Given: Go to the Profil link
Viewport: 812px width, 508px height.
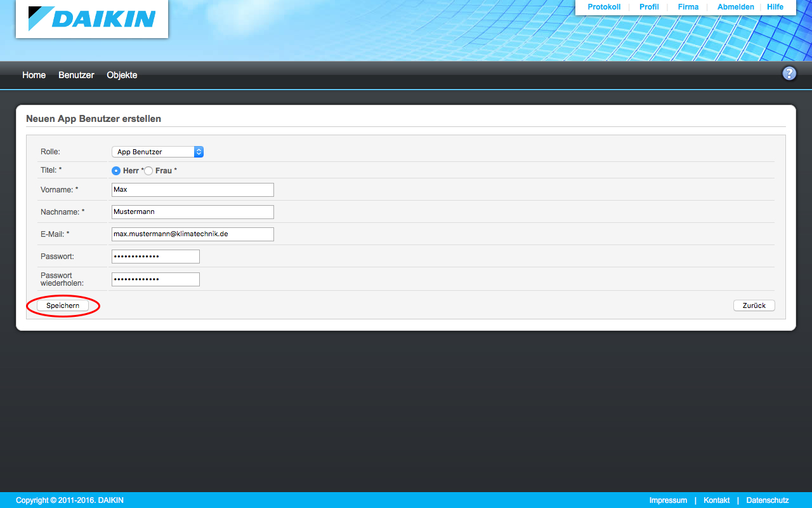Looking at the screenshot, I should tap(649, 7).
